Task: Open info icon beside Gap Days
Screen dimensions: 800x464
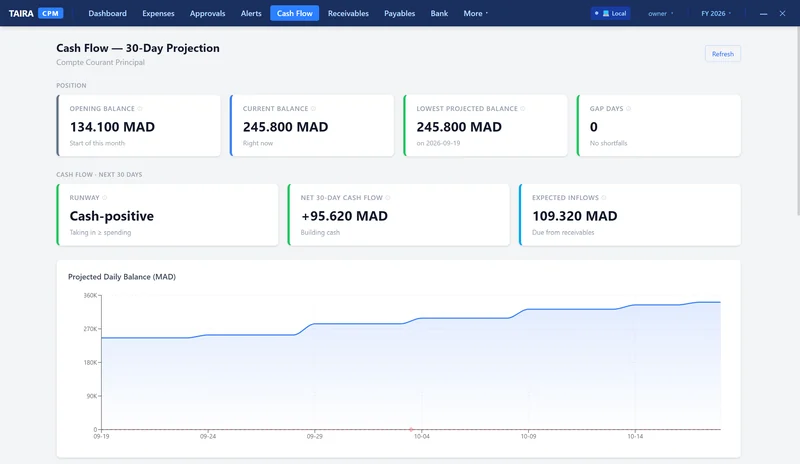Action: click(x=629, y=109)
